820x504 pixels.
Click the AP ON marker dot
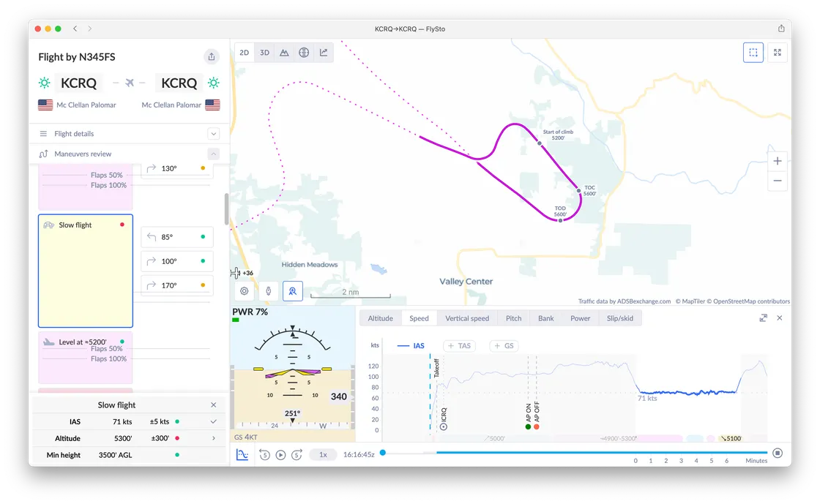528,426
